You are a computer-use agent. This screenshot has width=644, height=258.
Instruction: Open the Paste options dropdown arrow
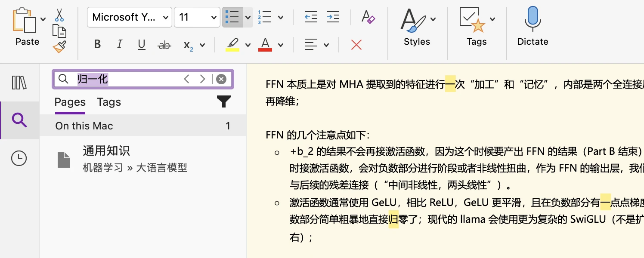point(43,19)
